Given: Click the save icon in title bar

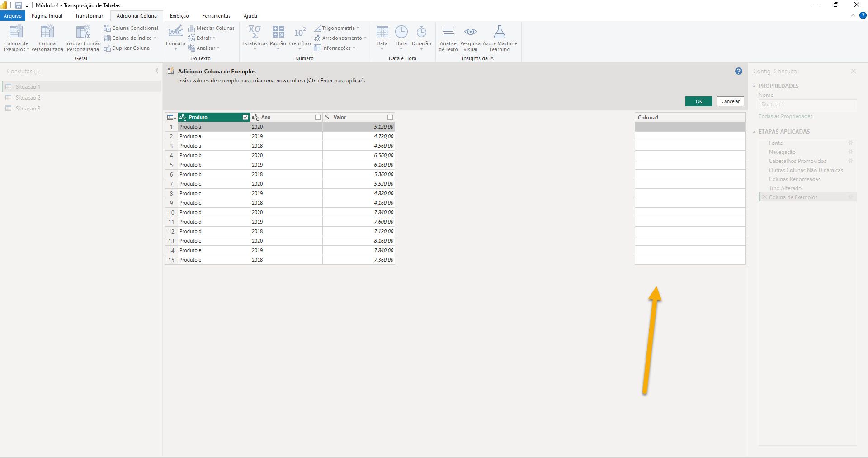Looking at the screenshot, I should [x=19, y=5].
